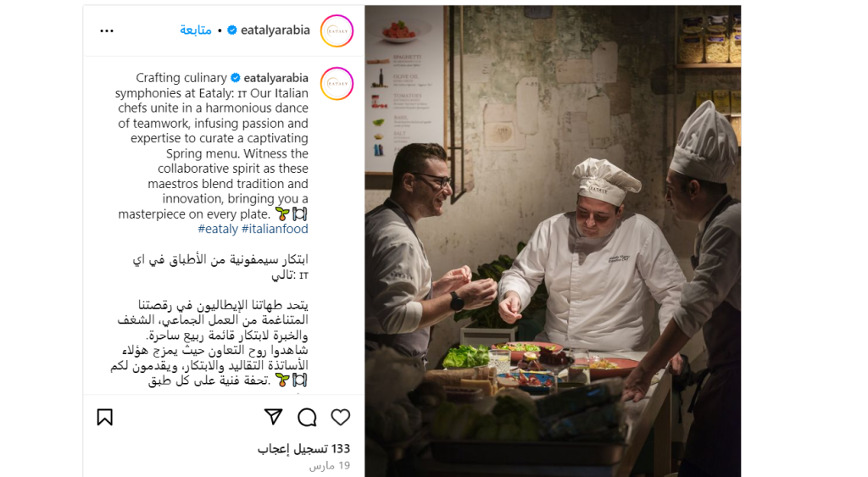Click the English caption text
Image resolution: width=868 pixels, height=477 pixels.
pos(213,146)
